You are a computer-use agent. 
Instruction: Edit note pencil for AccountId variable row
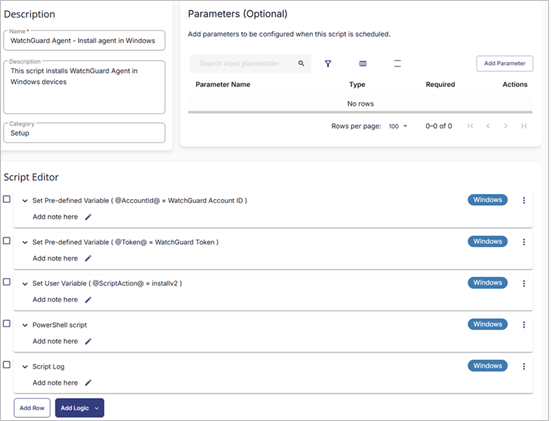88,217
